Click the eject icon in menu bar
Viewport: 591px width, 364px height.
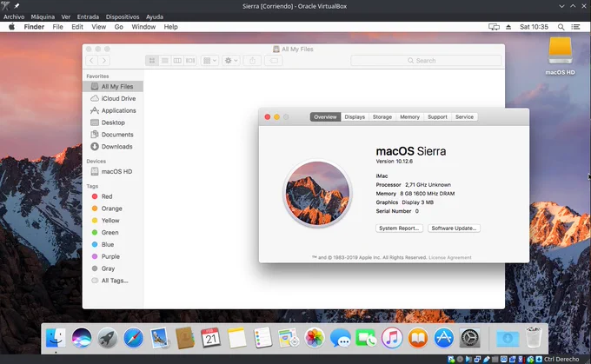(508, 27)
